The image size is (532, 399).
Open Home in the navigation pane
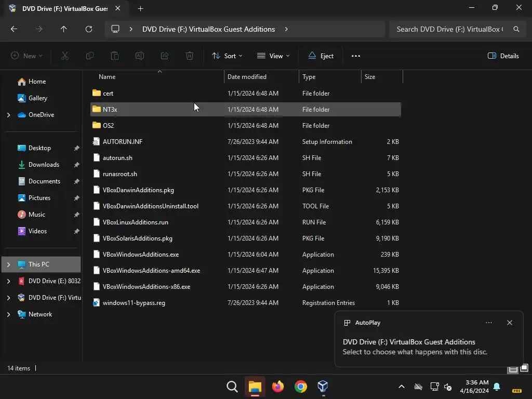click(37, 82)
